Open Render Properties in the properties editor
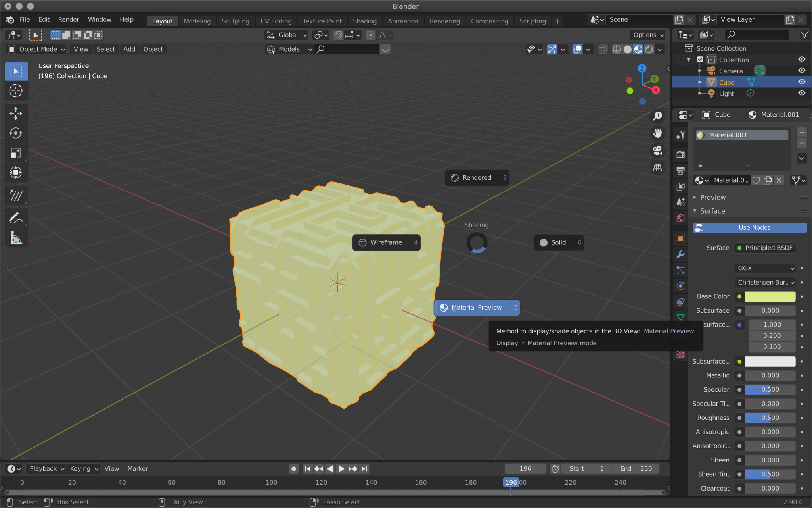This screenshot has height=508, width=812. 680,154
